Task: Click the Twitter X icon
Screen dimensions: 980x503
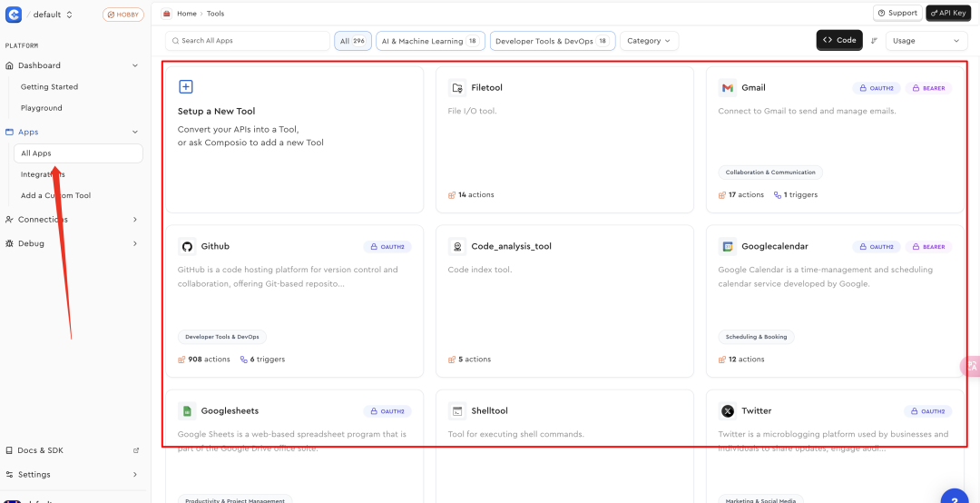Action: tap(727, 411)
